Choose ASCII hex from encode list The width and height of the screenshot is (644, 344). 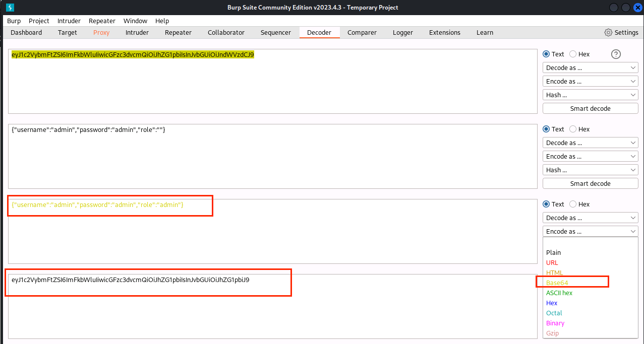click(x=591, y=293)
